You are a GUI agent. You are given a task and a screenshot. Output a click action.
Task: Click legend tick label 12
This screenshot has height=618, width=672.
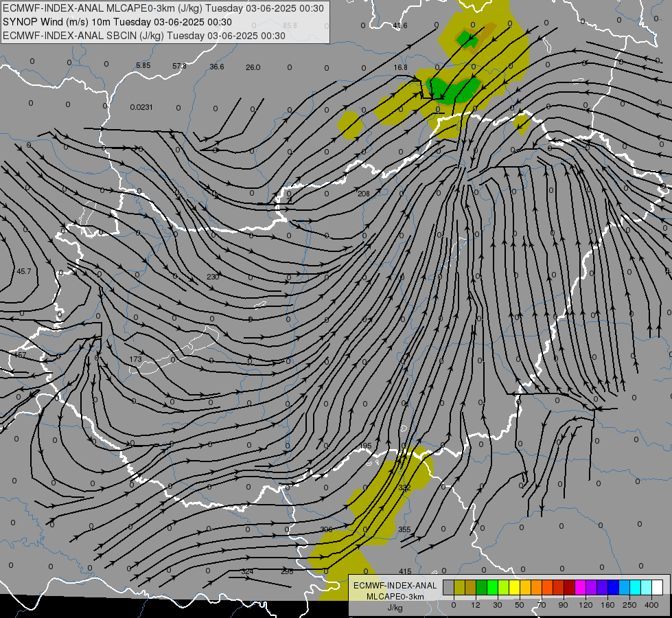(x=475, y=605)
